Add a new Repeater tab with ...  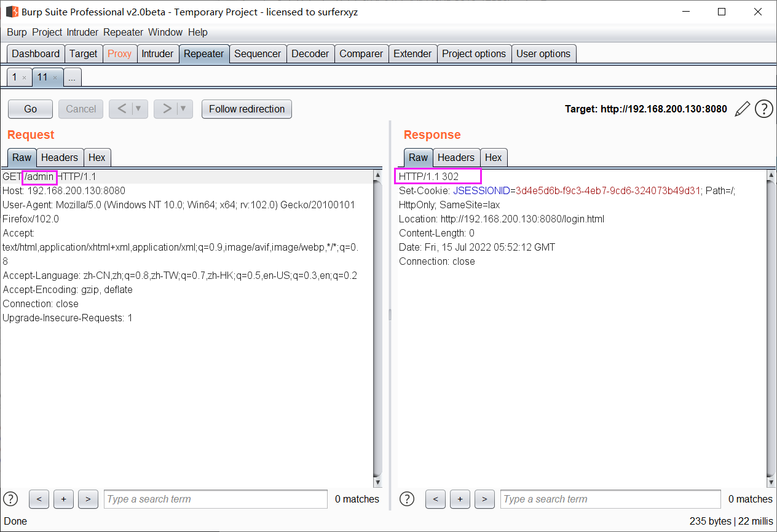click(x=73, y=78)
